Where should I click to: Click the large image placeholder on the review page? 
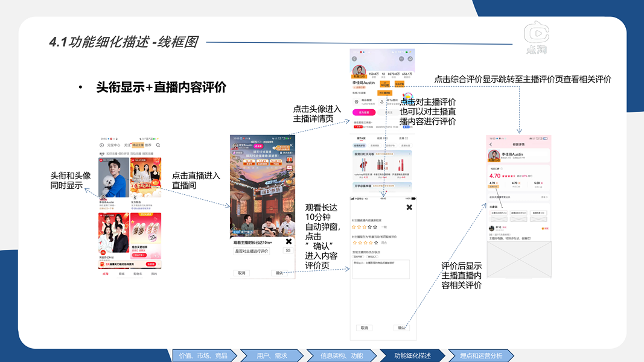pyautogui.click(x=519, y=259)
